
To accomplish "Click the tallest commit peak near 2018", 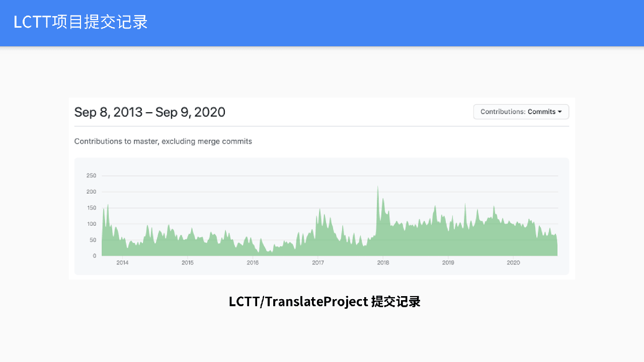I will 377,189.
